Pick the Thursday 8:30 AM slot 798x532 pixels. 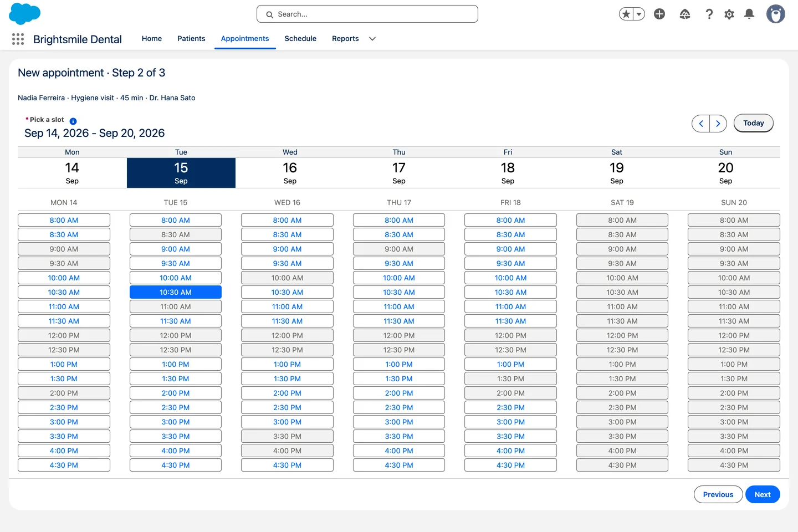click(x=399, y=234)
